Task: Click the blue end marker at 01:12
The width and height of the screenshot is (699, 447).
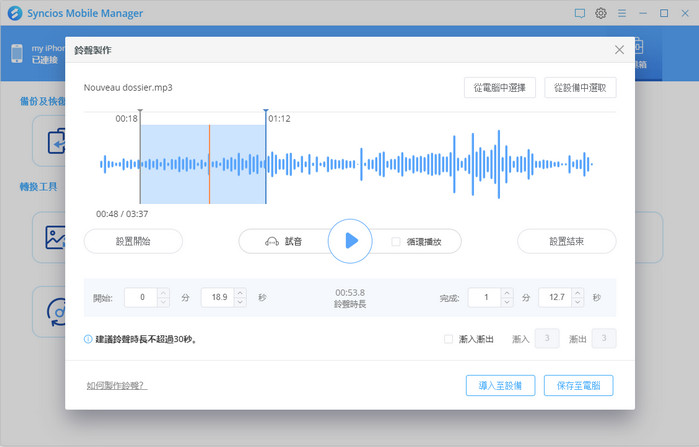Action: pos(266,111)
